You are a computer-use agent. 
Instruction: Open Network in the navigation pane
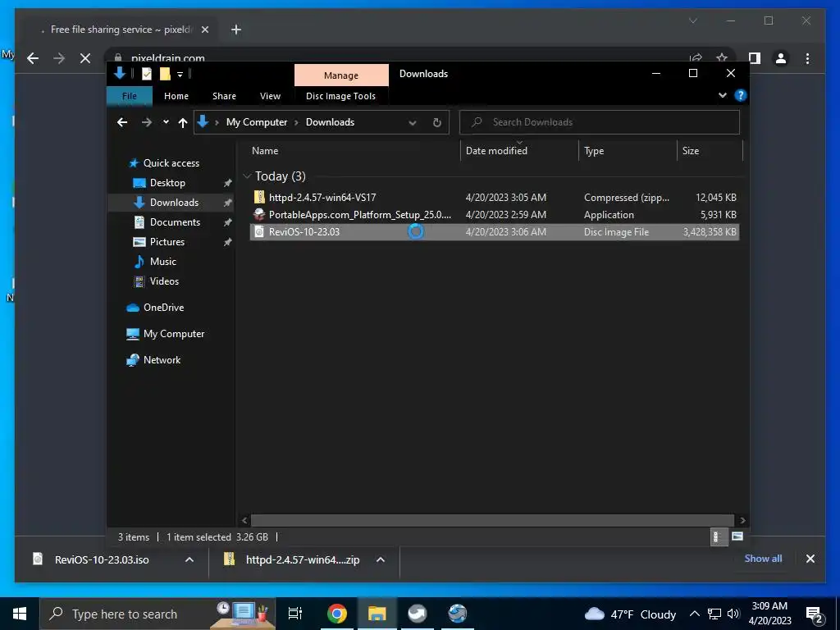coord(162,360)
